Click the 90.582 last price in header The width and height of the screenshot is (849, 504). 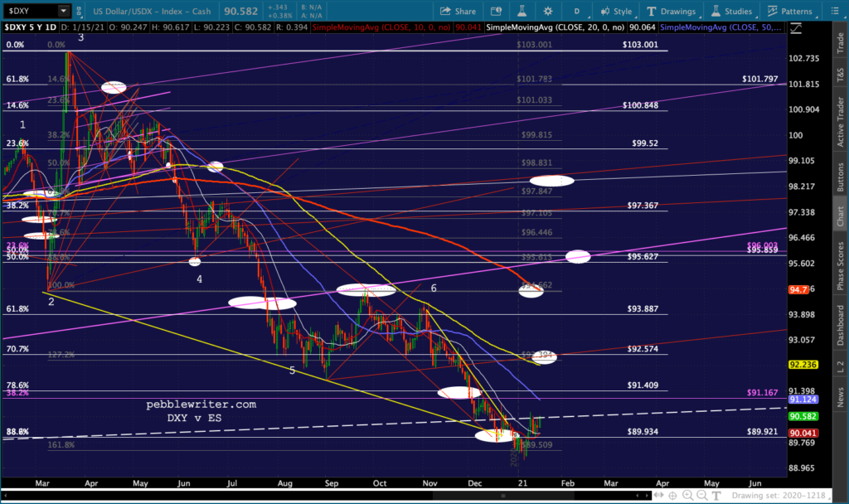tap(241, 11)
